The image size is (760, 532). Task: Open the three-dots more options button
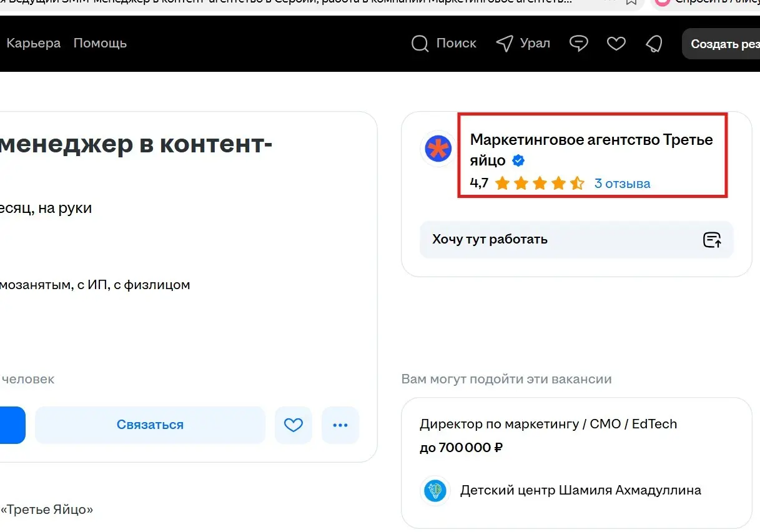[x=340, y=425]
